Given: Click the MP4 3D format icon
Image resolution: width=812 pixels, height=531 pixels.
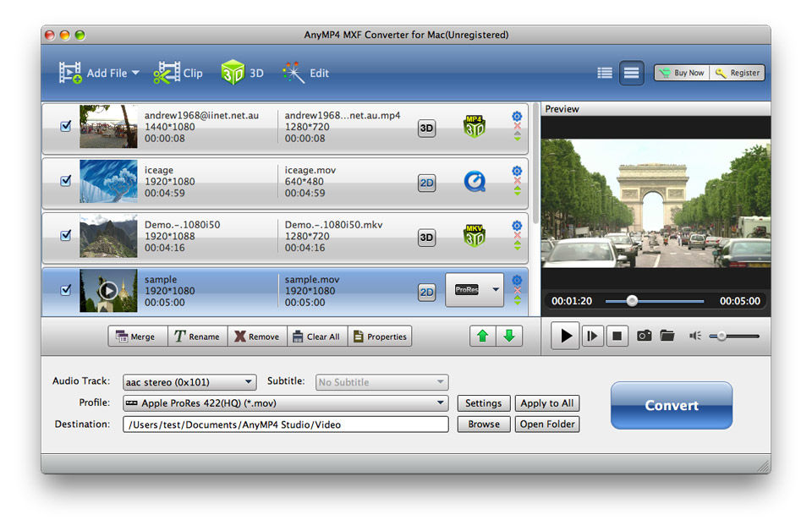Looking at the screenshot, I should pos(475,127).
